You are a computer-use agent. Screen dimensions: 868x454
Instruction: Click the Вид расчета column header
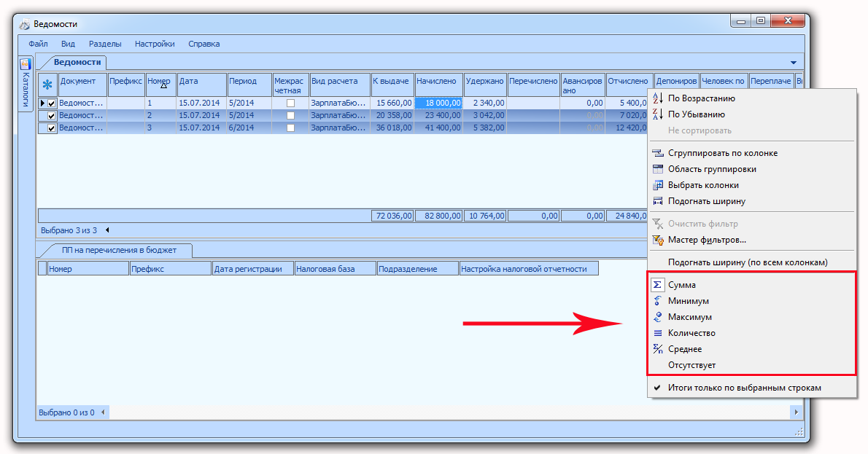[340, 85]
